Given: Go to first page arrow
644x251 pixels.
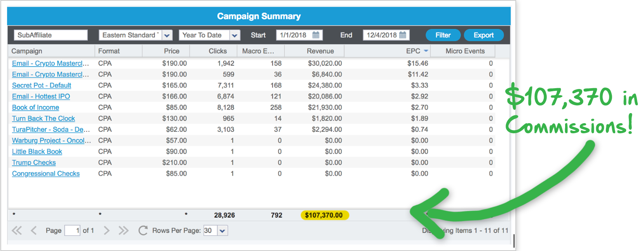Looking at the screenshot, I should click(17, 230).
